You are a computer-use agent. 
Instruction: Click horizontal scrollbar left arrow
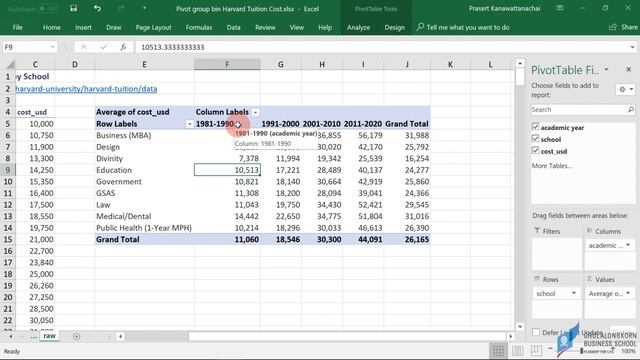pos(120,336)
